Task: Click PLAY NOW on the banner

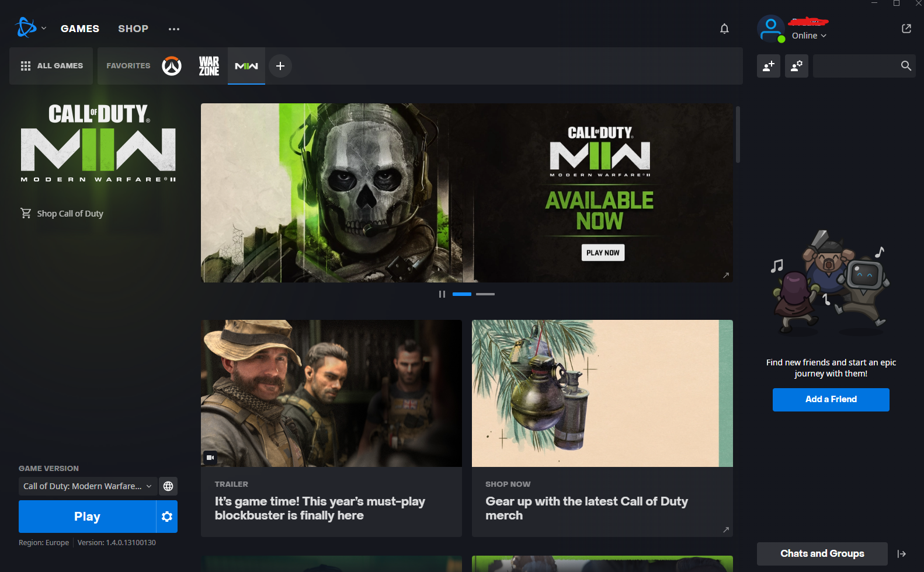Action: point(603,253)
